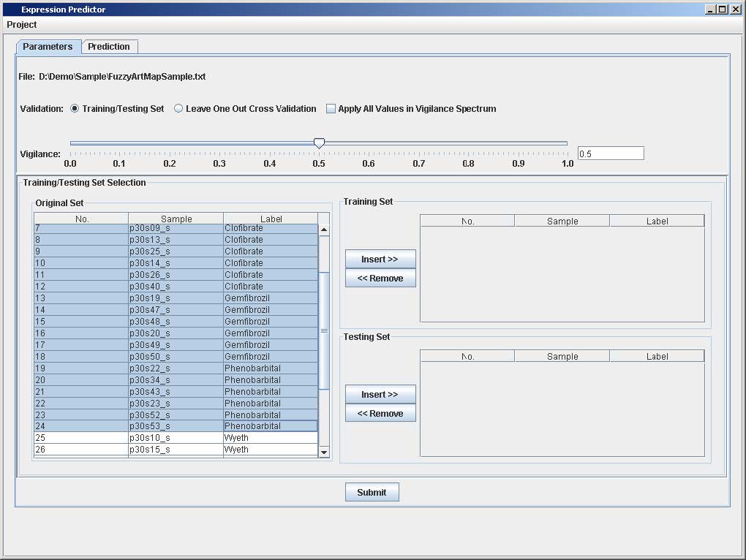This screenshot has width=746, height=560.
Task: Click Insert button for Testing Set
Action: tap(380, 395)
